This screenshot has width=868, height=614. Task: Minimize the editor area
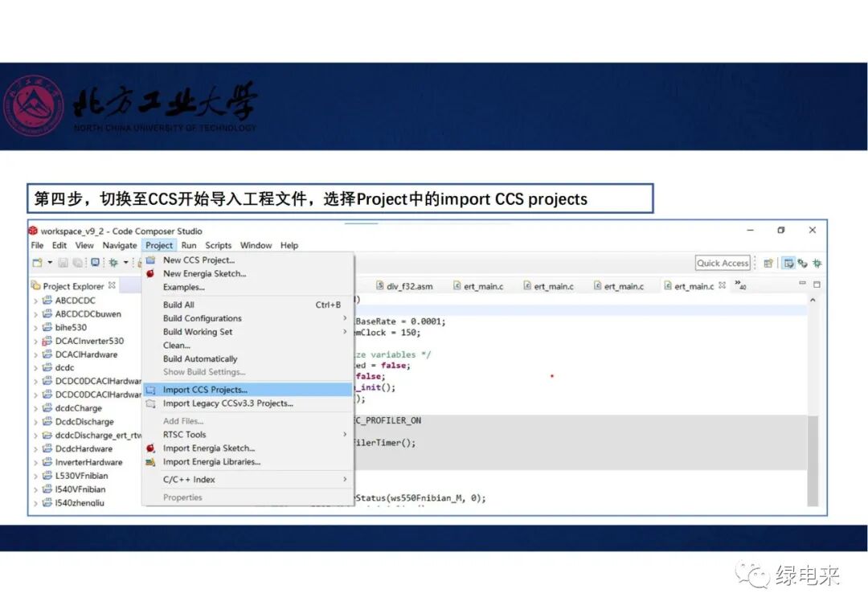pos(802,284)
